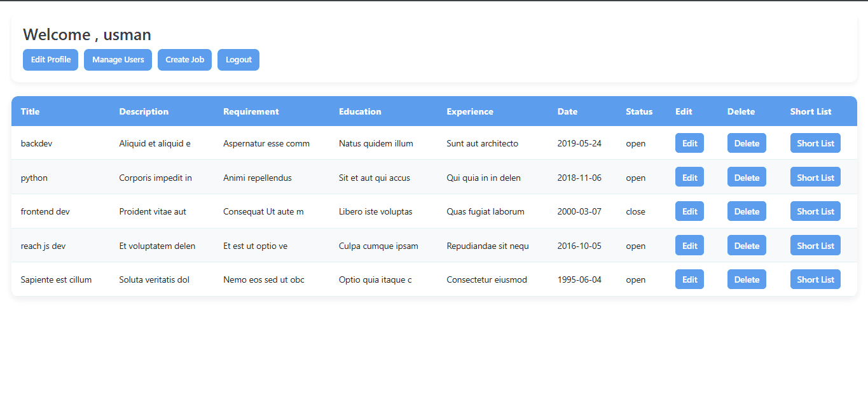Edit the Sapiente est cillum job
868x403 pixels.
[x=689, y=279]
